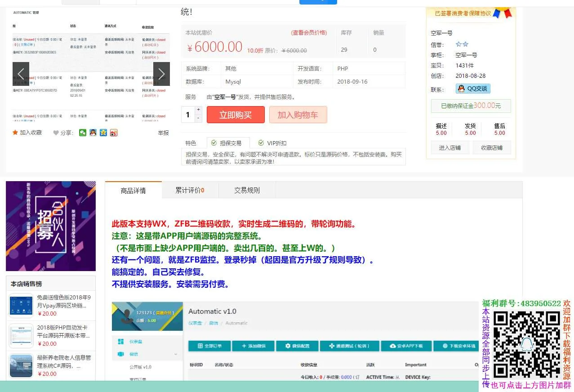This screenshot has height=392, width=574.
Task: Share via the WeChat icon
Action: [x=83, y=133]
